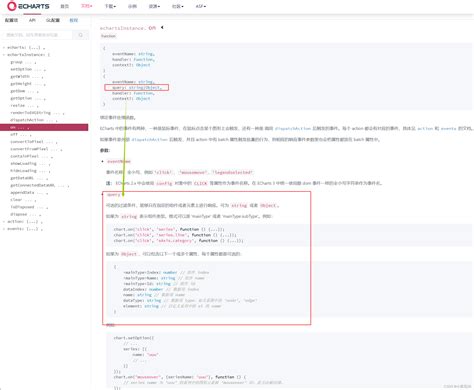Viewport: 474px width, 390px height.
Task: Click the search magnifier icon
Action: pyautogui.click(x=81, y=35)
